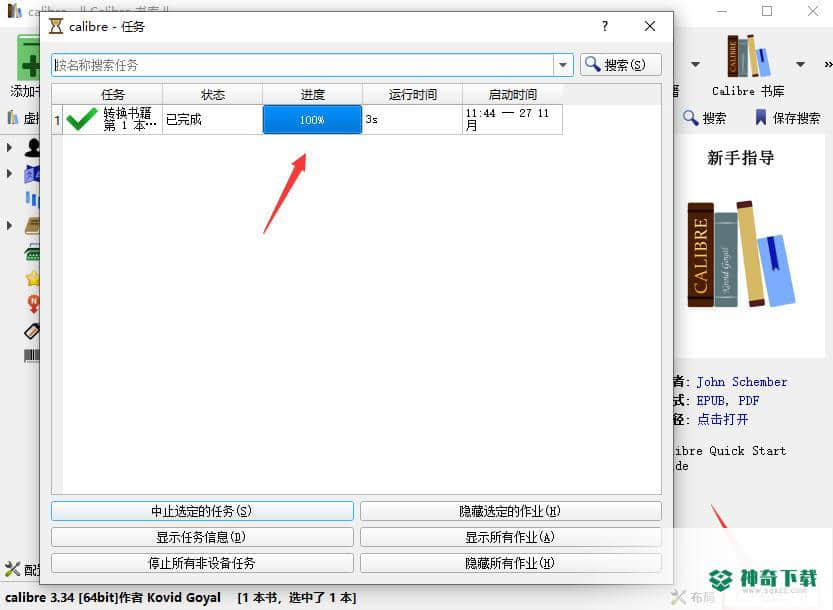
Task: Click the 11:44 — 27 11月 start time cell
Action: (x=513, y=120)
